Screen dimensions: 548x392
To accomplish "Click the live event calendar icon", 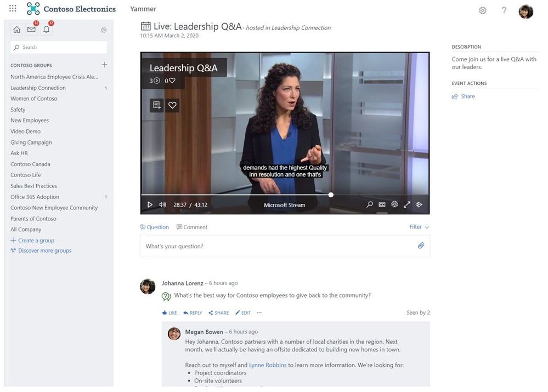I will coord(146,26).
